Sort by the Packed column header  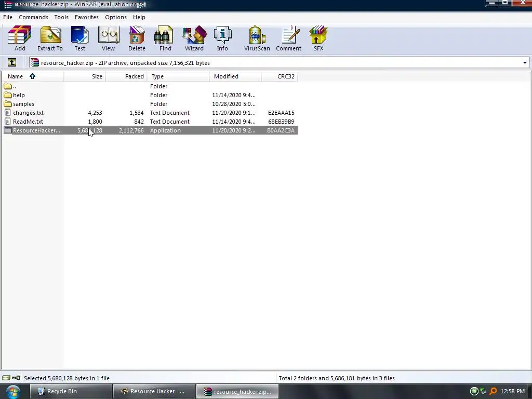[x=126, y=76]
